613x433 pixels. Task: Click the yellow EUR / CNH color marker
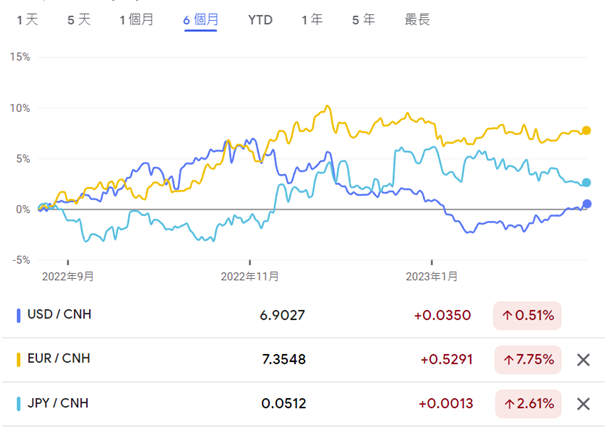tap(20, 360)
